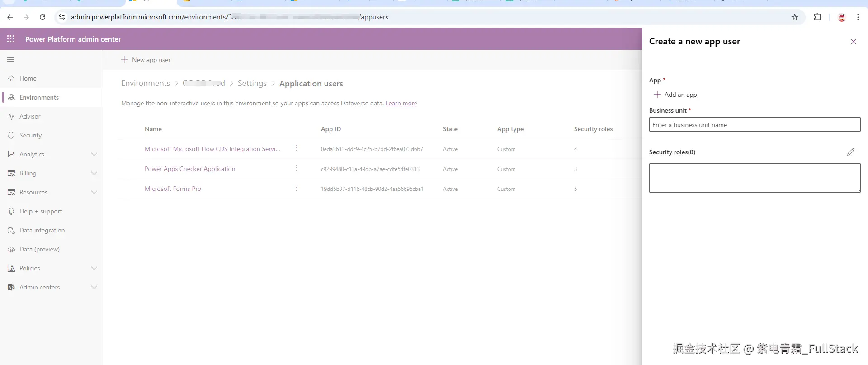868x365 pixels.
Task: Open the app launcher waffle icon
Action: (11, 39)
